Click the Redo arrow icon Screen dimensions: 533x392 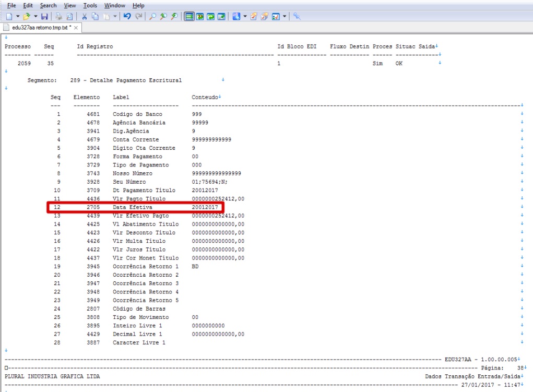139,16
